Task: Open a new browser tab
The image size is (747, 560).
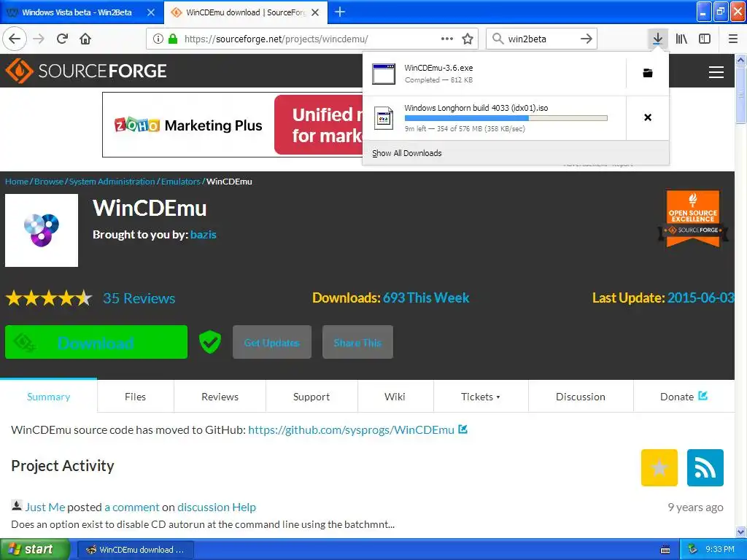Action: point(340,12)
